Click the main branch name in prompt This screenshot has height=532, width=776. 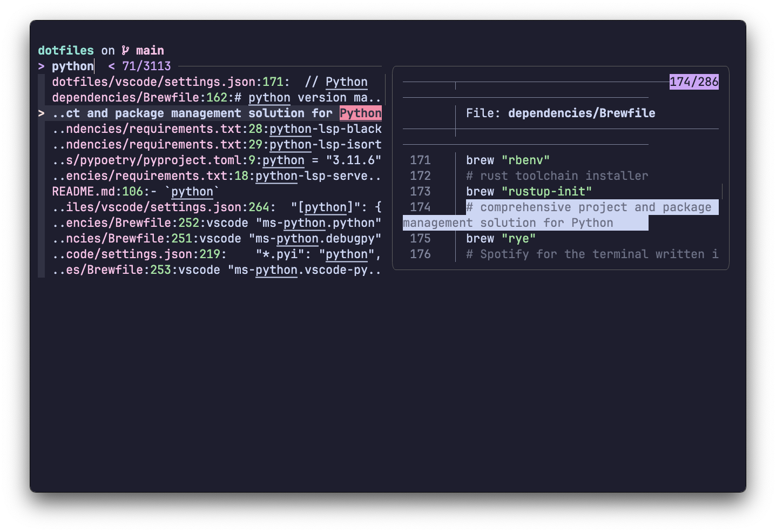pyautogui.click(x=150, y=50)
